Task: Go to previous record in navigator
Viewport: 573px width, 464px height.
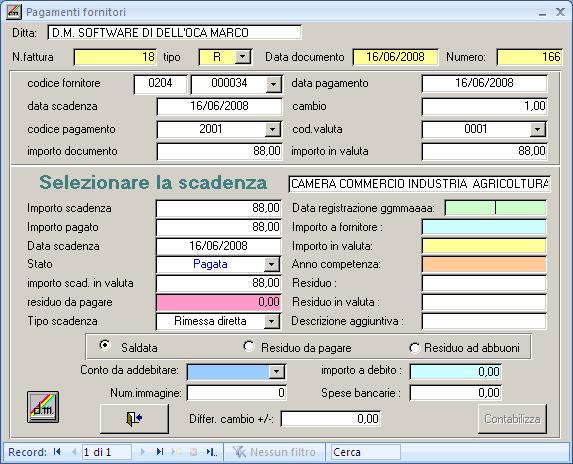Action: pos(73,452)
